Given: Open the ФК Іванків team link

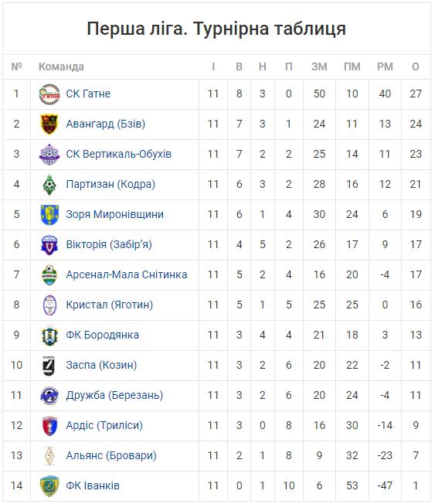Looking at the screenshot, I should tap(93, 485).
